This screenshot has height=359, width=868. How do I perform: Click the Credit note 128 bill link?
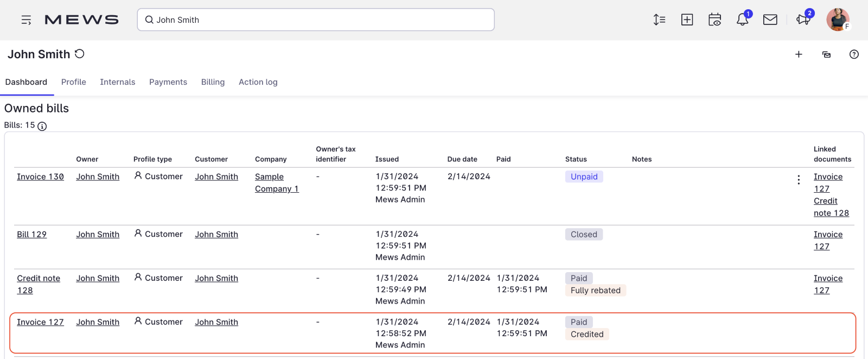(x=39, y=284)
